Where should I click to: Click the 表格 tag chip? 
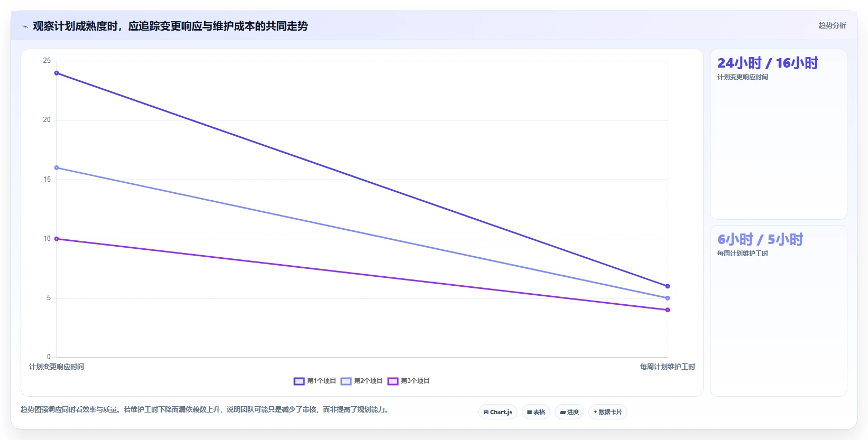click(x=536, y=412)
